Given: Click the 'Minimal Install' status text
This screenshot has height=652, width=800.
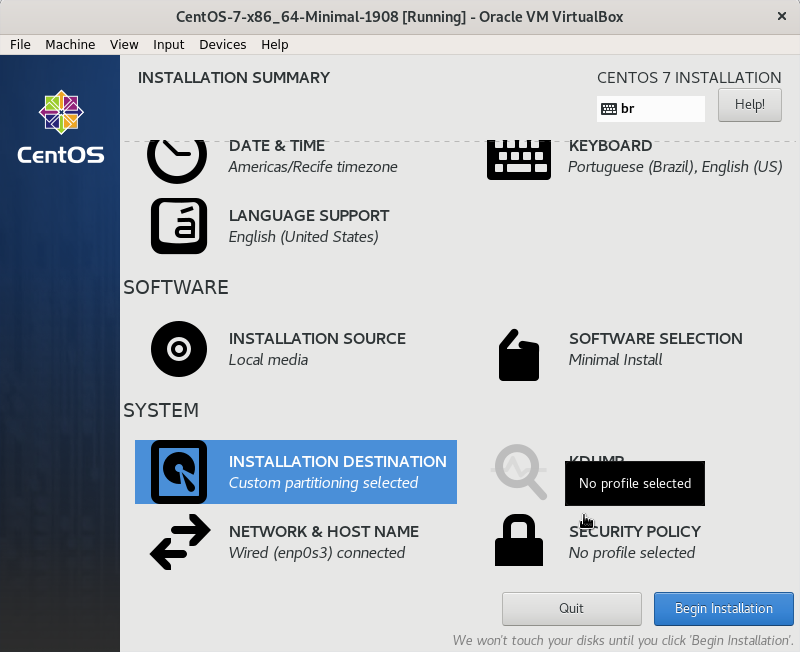Looking at the screenshot, I should tap(615, 360).
